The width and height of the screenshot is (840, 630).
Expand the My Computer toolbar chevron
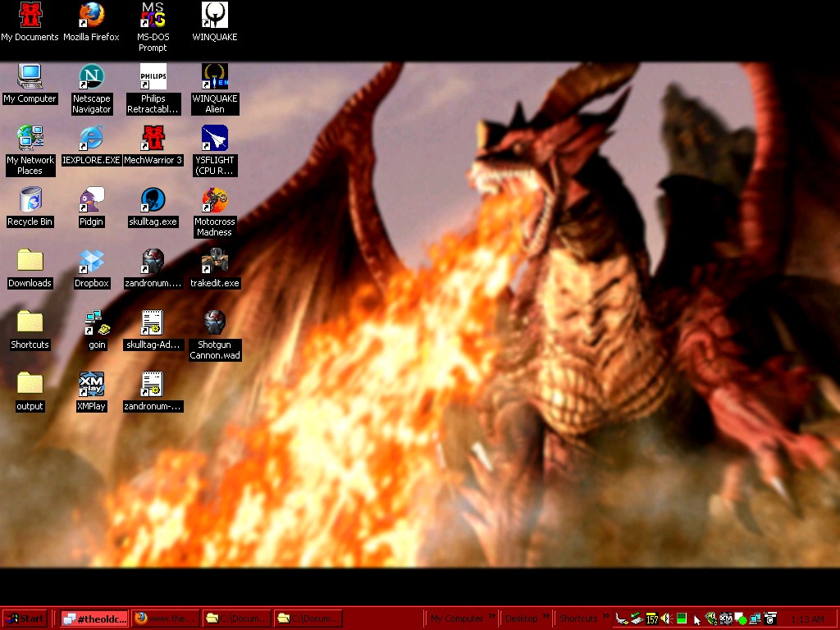coord(492,617)
